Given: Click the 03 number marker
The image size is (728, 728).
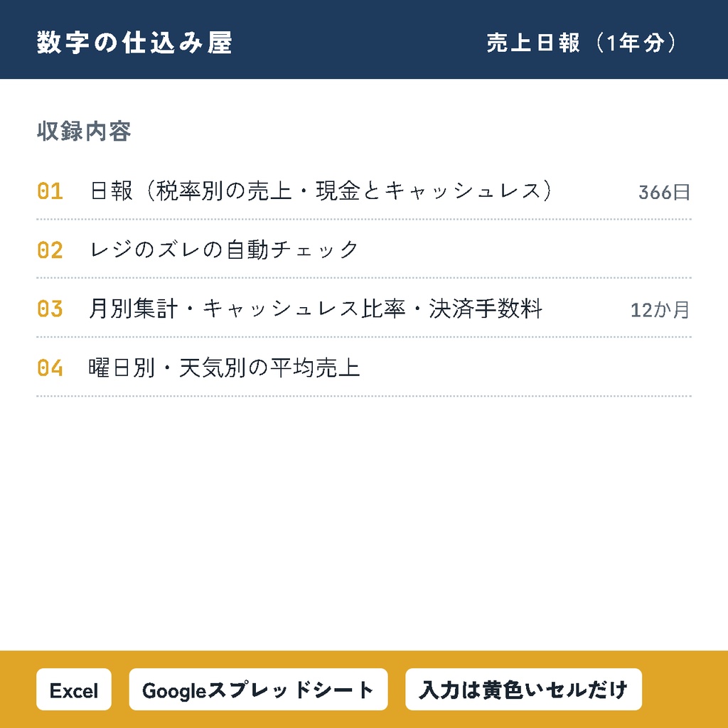Looking at the screenshot, I should pyautogui.click(x=50, y=309).
